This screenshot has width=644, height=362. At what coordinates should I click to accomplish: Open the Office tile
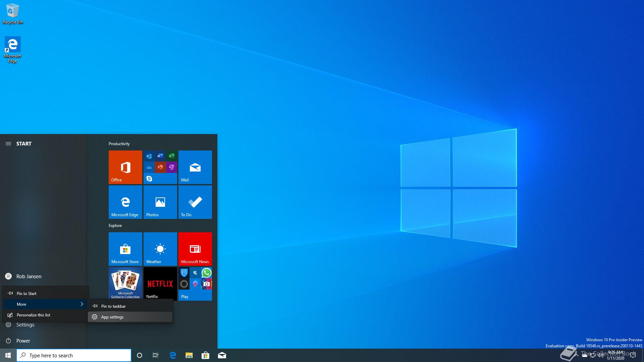125,167
